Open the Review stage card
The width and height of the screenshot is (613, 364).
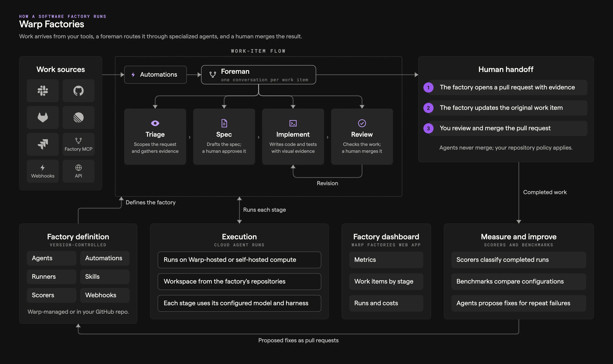click(x=362, y=137)
